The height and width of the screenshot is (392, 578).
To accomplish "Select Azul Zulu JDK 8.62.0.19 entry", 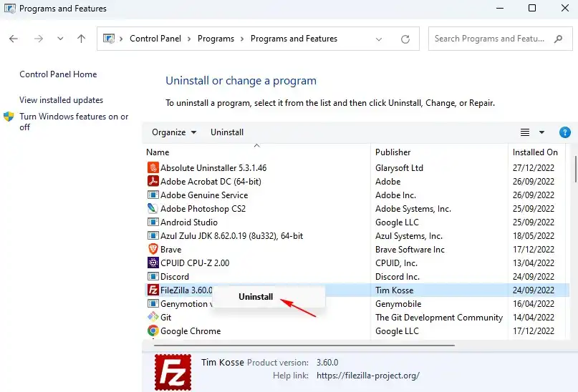I will 231,236.
